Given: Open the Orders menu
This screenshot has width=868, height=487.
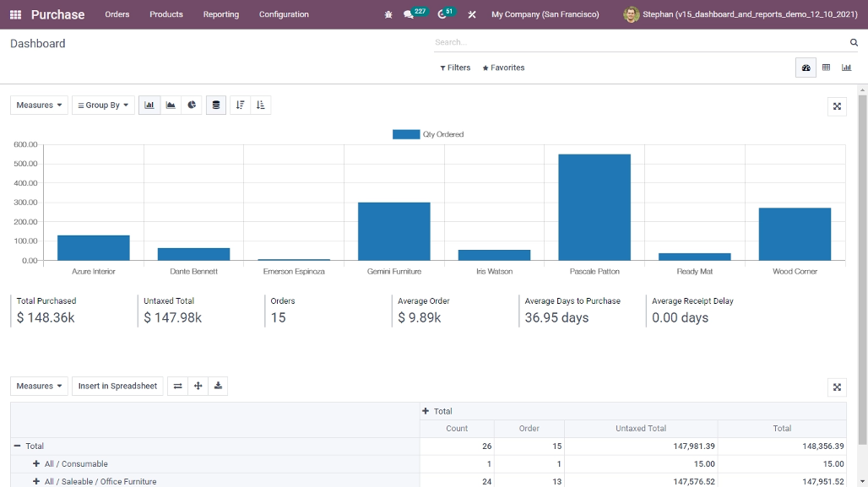Looking at the screenshot, I should (117, 14).
